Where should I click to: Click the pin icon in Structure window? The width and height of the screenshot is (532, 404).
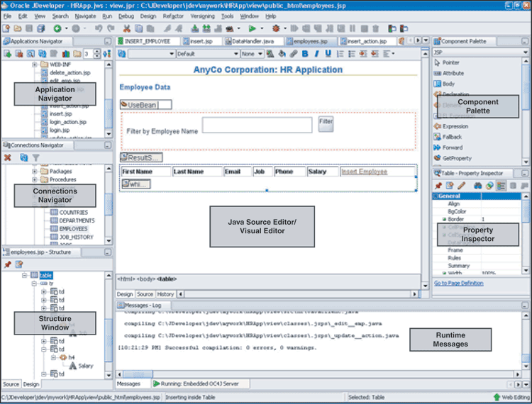(x=8, y=264)
